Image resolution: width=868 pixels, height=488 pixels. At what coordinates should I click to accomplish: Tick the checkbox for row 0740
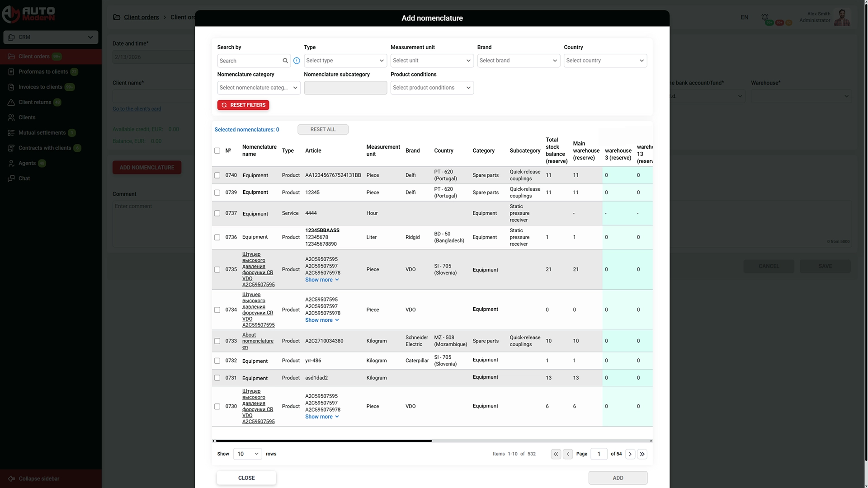pyautogui.click(x=217, y=175)
